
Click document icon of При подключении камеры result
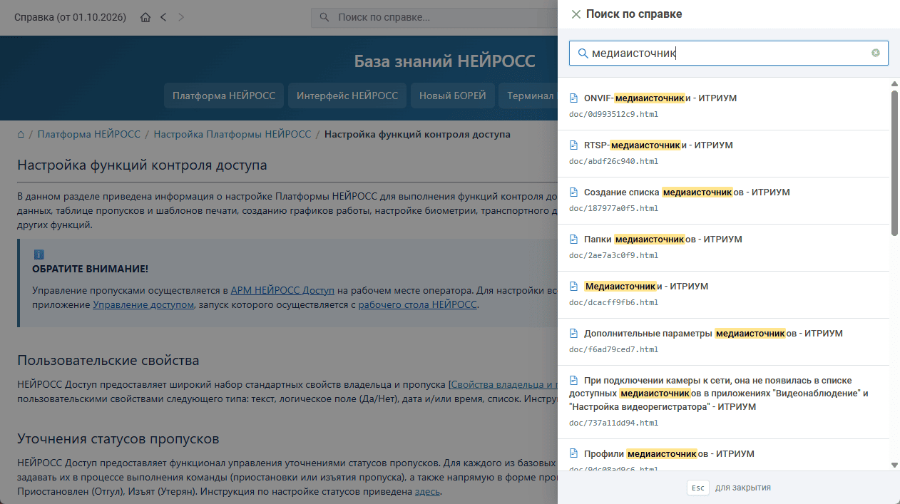[573, 381]
